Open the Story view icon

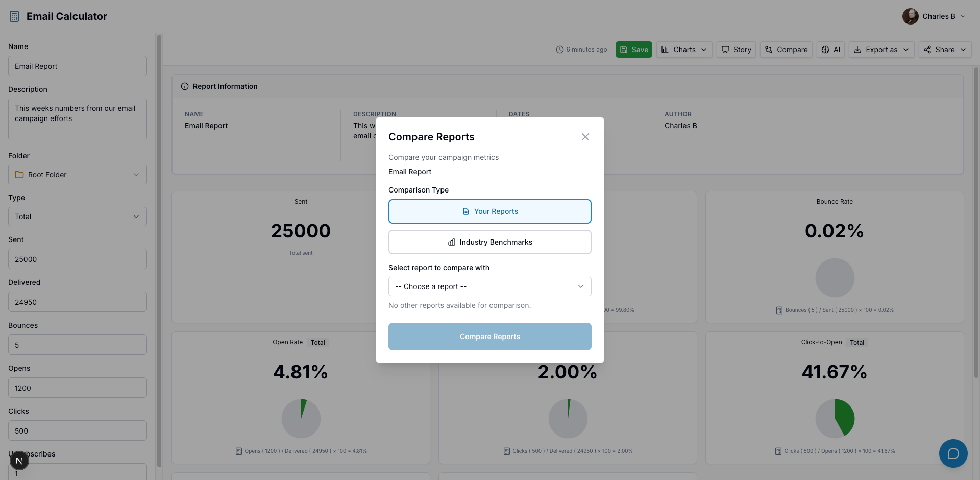pyautogui.click(x=726, y=50)
